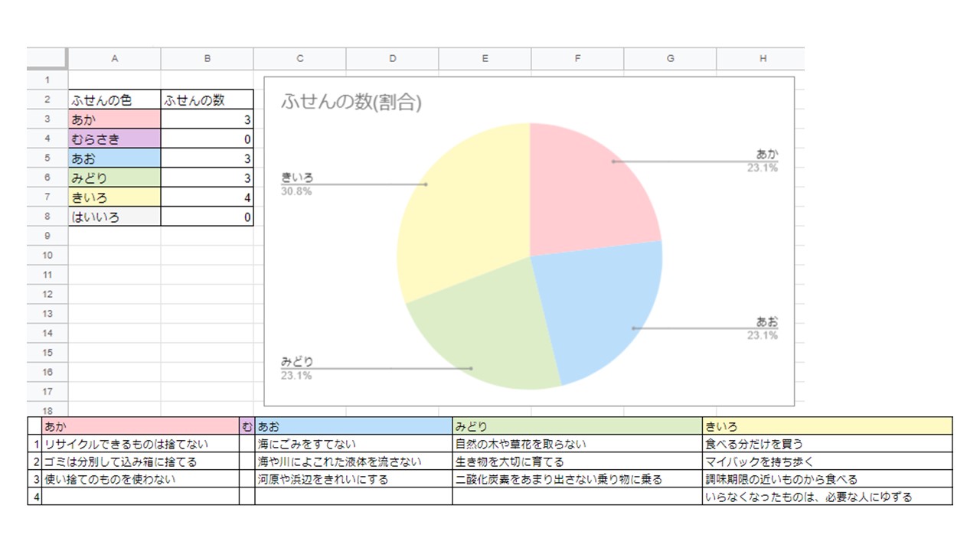Select the はいいろ cell
Screen dimensions: 980x551
pyautogui.click(x=115, y=217)
